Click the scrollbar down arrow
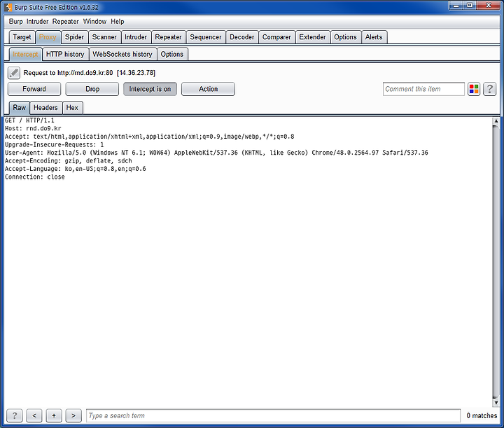Viewport: 504px width, 428px height. click(496, 403)
